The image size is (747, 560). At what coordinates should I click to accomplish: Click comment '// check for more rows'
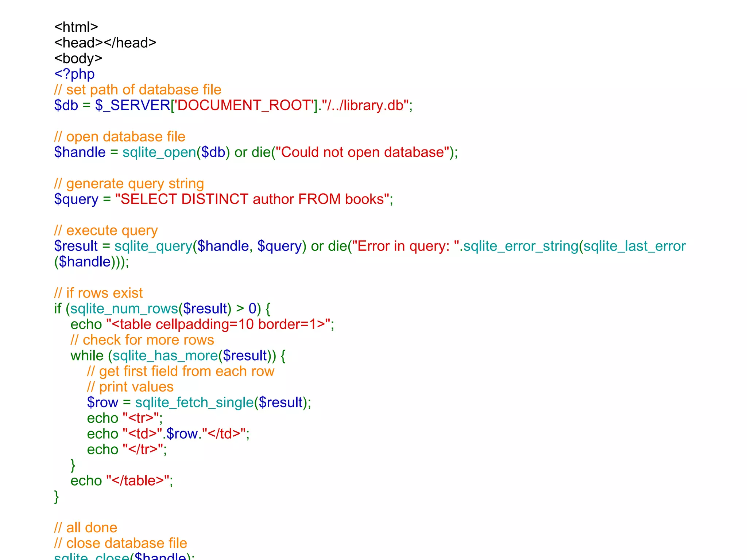coord(142,340)
